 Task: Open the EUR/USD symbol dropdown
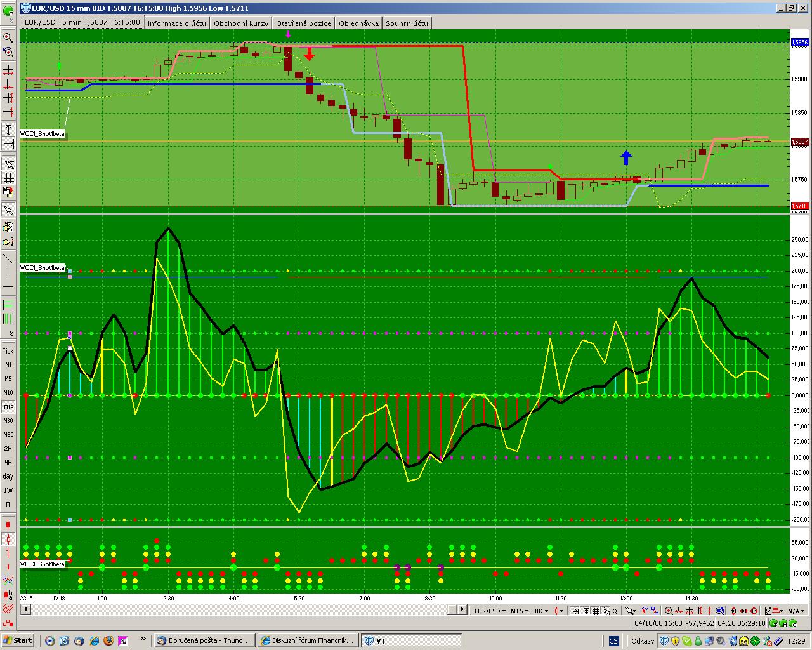pos(491,611)
